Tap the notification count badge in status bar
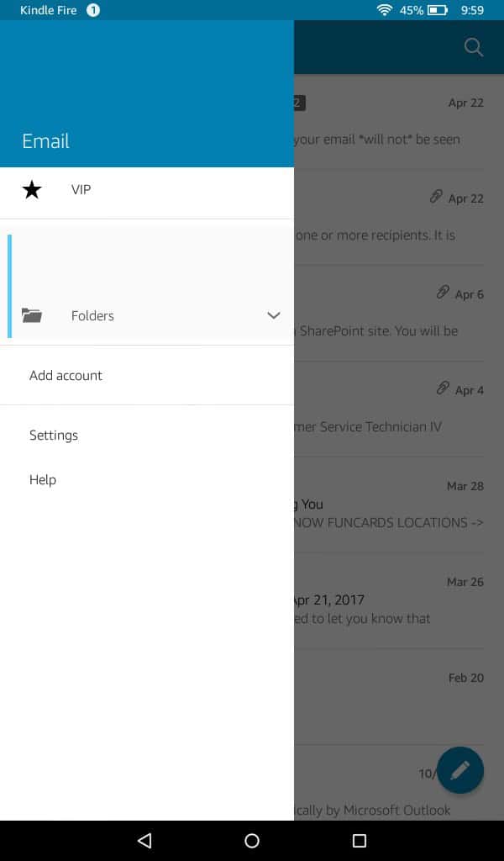This screenshot has width=504, height=861. [93, 10]
